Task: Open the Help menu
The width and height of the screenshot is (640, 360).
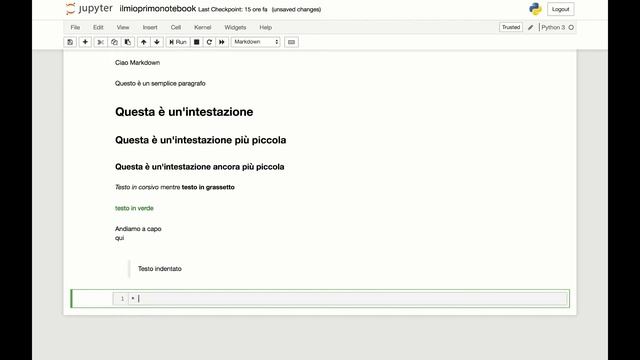Action: (x=265, y=27)
